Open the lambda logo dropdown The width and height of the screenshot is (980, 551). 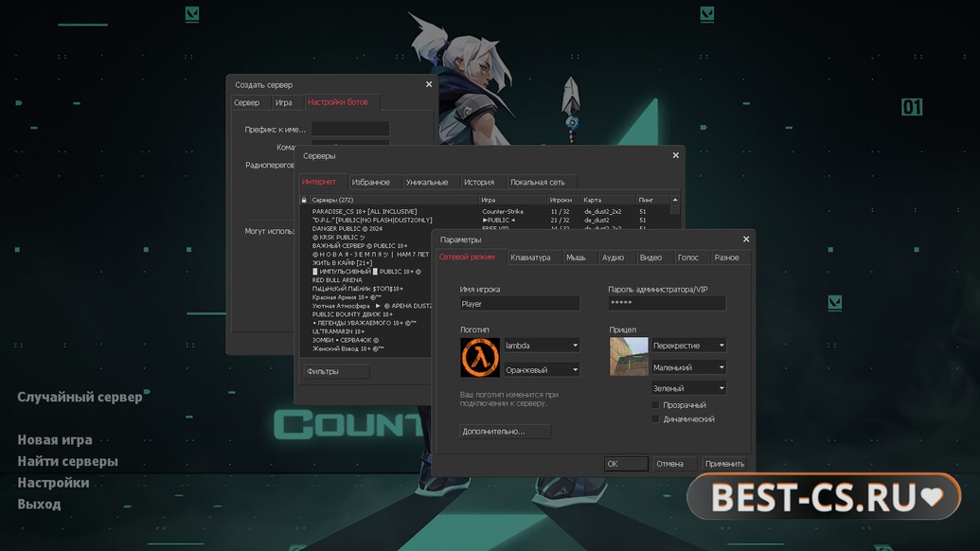542,346
